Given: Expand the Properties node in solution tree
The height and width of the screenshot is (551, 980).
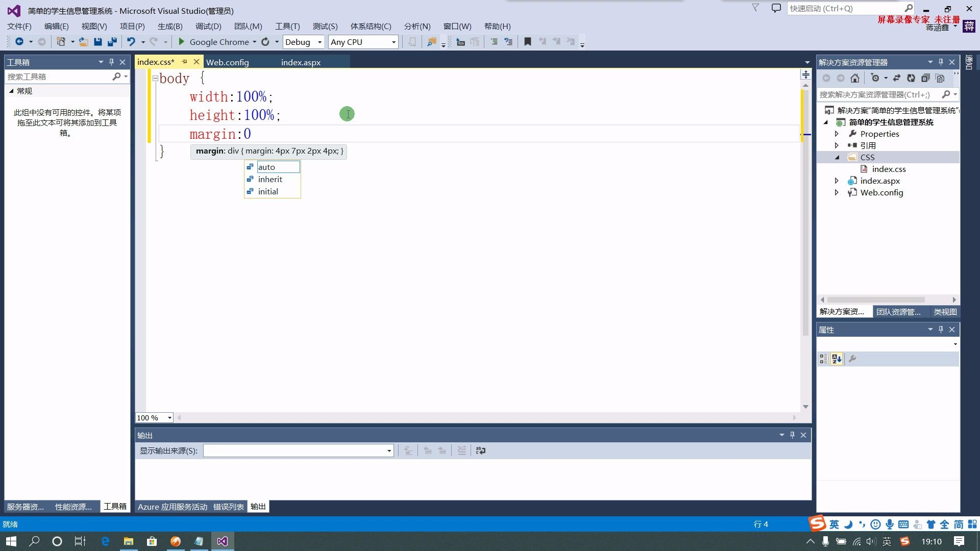Looking at the screenshot, I should [x=837, y=134].
